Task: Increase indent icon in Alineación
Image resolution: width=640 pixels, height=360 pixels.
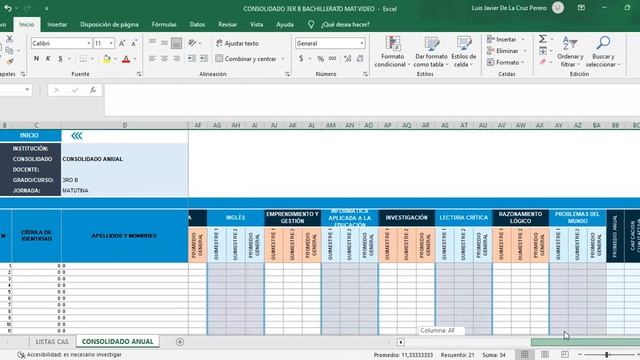Action: [204, 59]
